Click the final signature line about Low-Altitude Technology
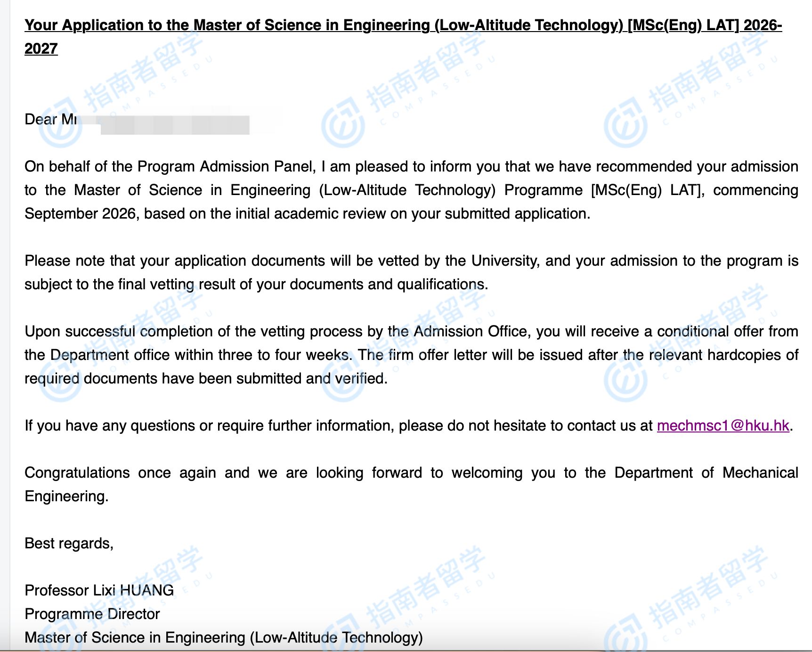The width and height of the screenshot is (812, 652). (x=224, y=637)
